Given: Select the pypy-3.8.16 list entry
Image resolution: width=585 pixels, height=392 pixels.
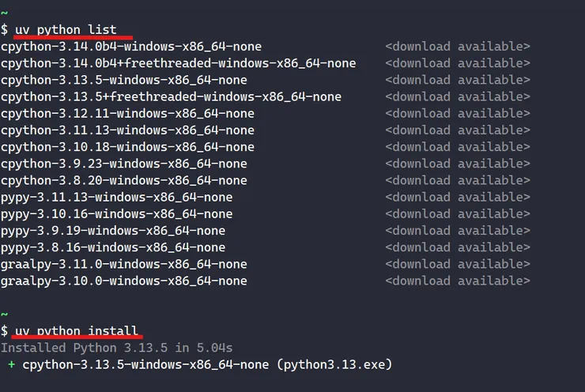Looking at the screenshot, I should click(113, 247).
